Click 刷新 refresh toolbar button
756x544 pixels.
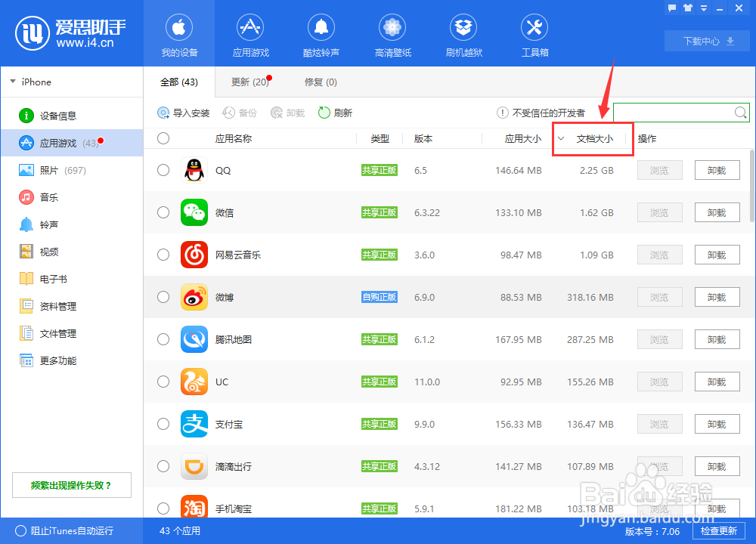click(335, 113)
